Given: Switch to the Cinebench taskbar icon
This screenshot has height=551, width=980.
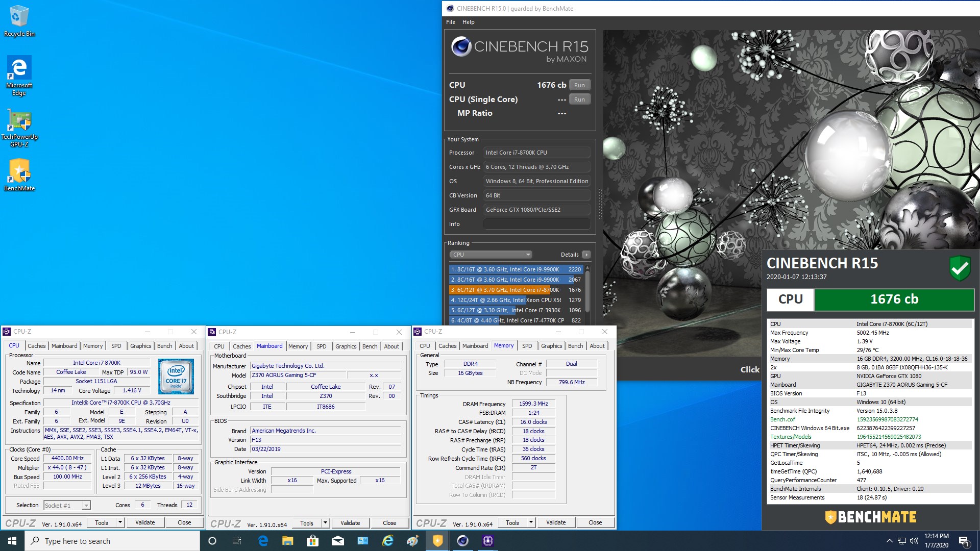Looking at the screenshot, I should tap(462, 541).
